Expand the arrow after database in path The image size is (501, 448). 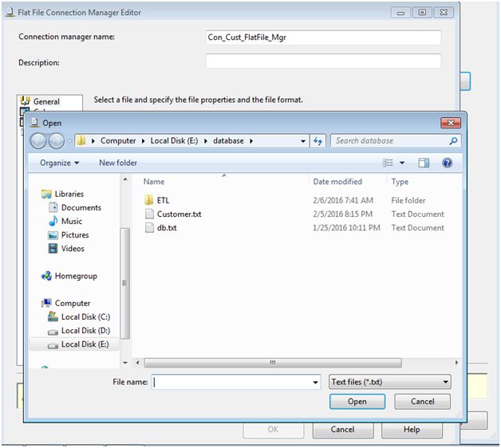click(x=251, y=141)
